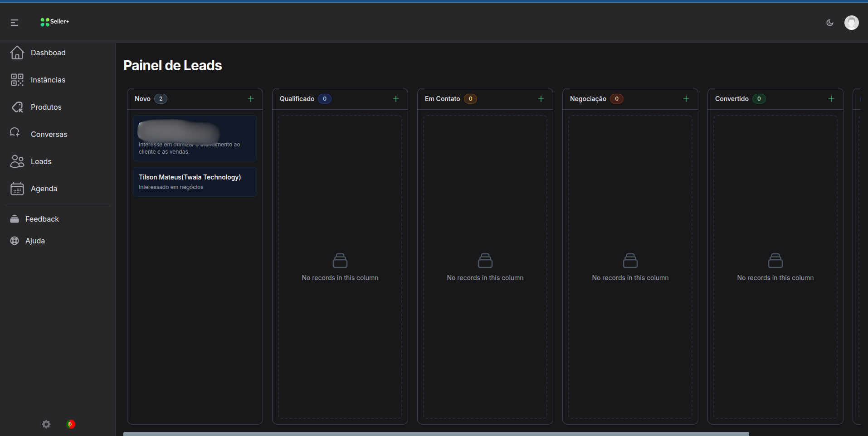
Task: Click the Novo count badge showing 2
Action: [x=161, y=99]
